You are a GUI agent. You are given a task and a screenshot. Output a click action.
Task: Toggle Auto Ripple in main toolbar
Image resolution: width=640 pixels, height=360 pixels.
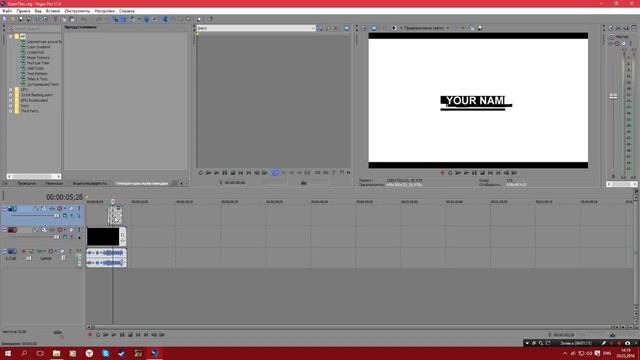(131, 19)
